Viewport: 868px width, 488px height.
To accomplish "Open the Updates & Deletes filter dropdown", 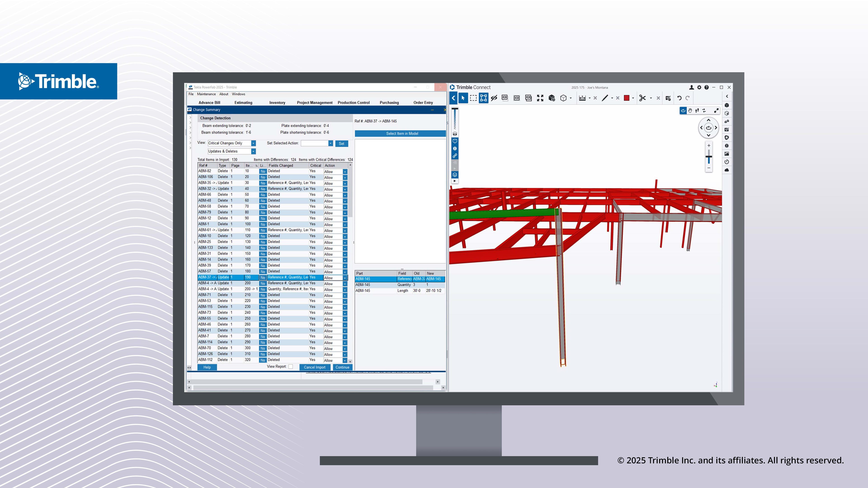I will coord(253,152).
